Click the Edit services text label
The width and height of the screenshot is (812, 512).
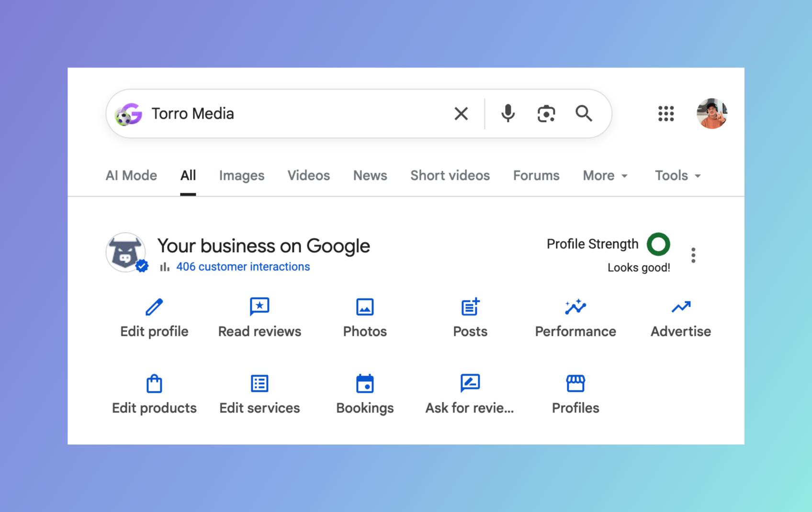pyautogui.click(x=259, y=408)
